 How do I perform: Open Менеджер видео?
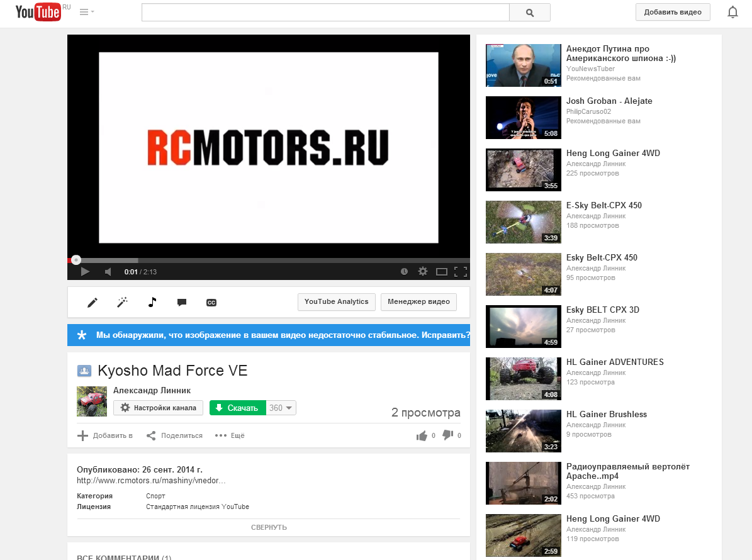click(x=418, y=301)
